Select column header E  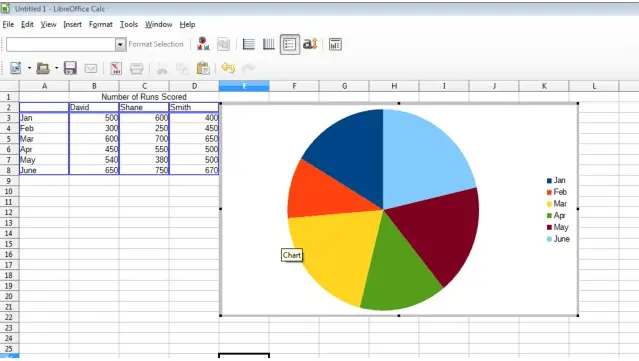point(244,86)
